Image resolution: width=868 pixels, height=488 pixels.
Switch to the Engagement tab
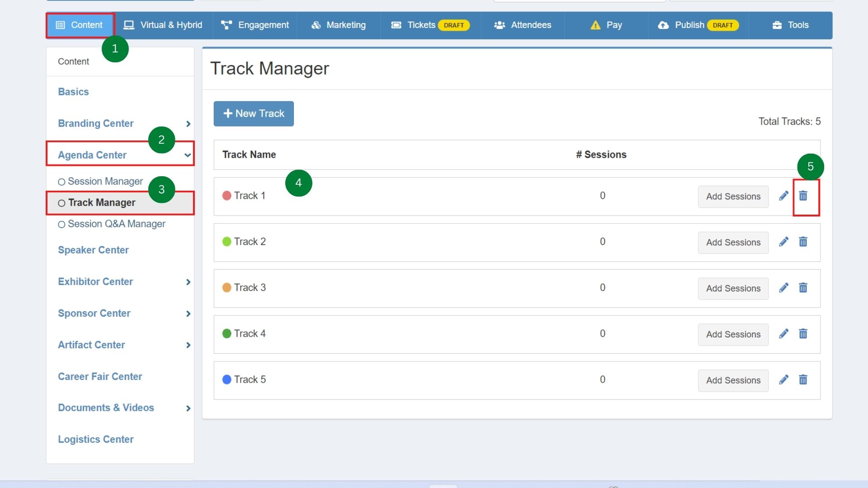(255, 25)
